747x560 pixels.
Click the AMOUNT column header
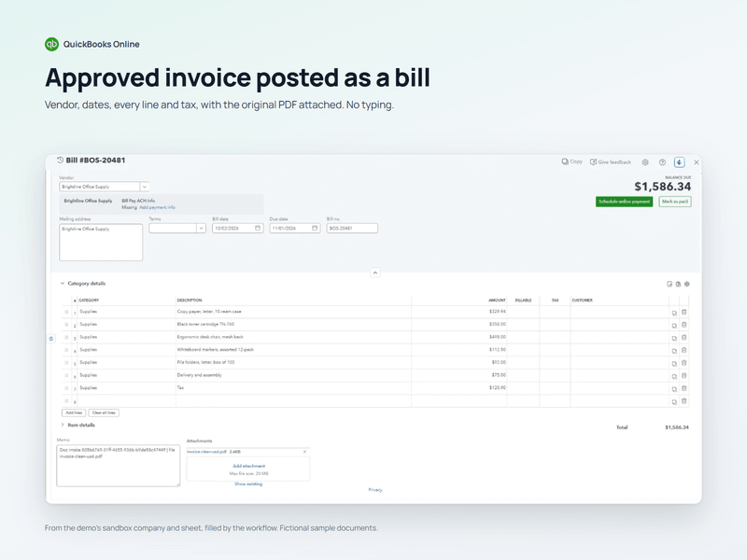click(497, 301)
